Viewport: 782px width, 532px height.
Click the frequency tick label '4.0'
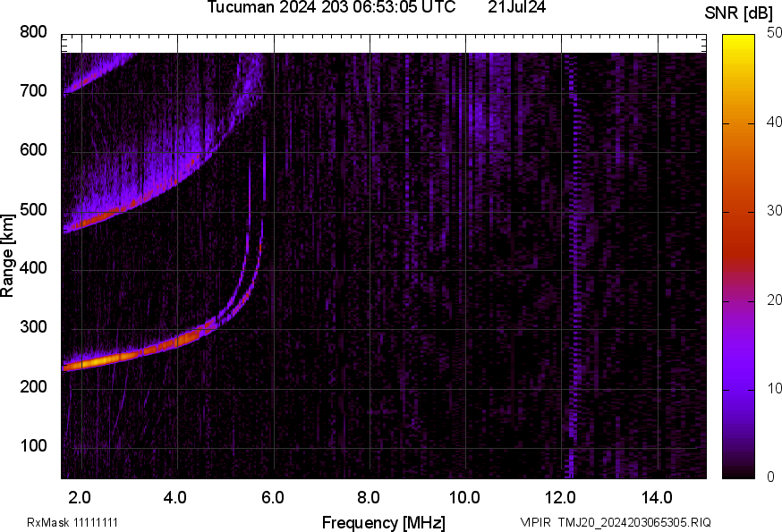point(175,497)
